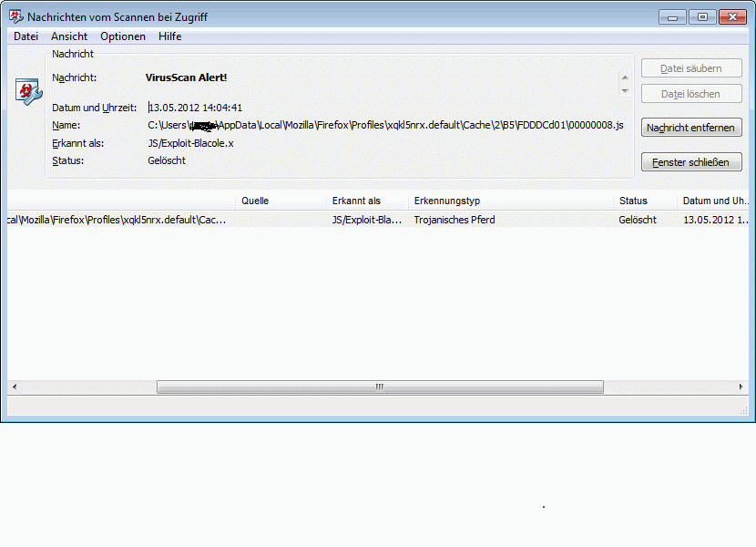Click the JS/Exploit-Bla... table cell
The width and height of the screenshot is (756, 547).
(367, 220)
